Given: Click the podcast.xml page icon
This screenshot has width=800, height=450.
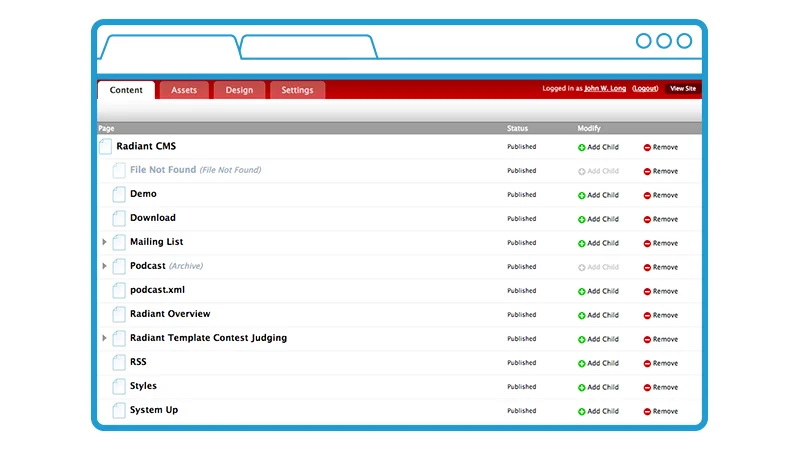Looking at the screenshot, I should [x=119, y=290].
